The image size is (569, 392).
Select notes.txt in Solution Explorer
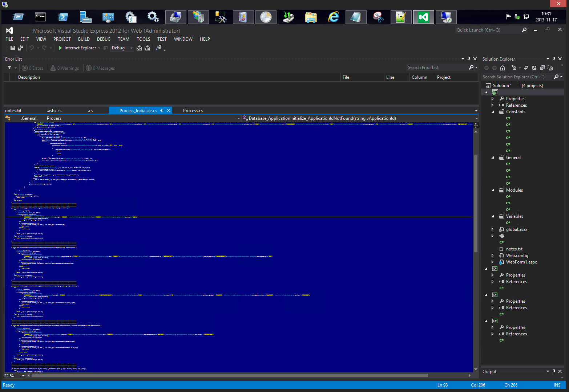pyautogui.click(x=514, y=249)
